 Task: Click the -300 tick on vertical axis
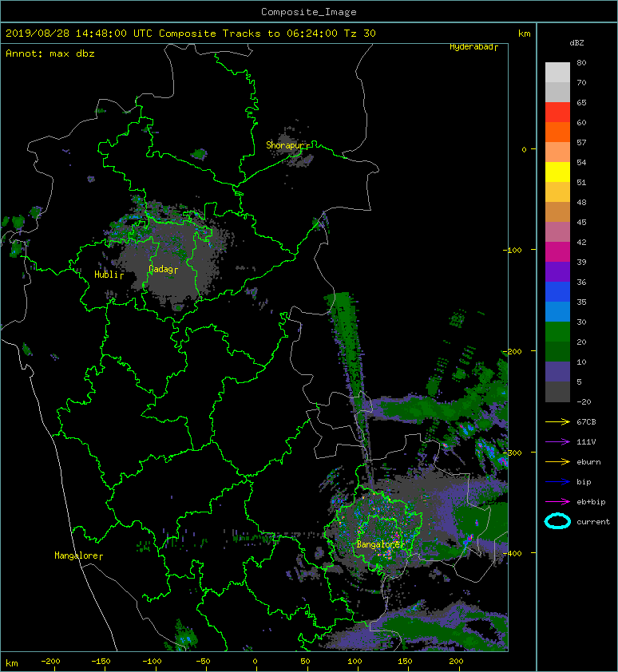coord(512,453)
